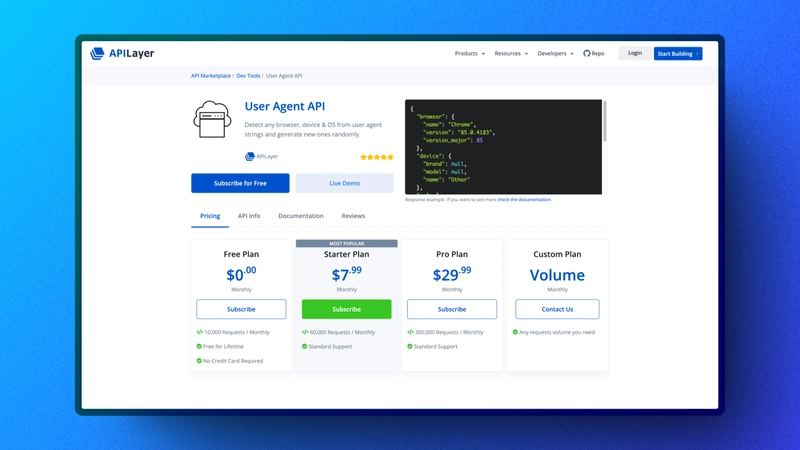Click the $29.99 Pro Plan price
800x450 pixels.
pos(452,274)
